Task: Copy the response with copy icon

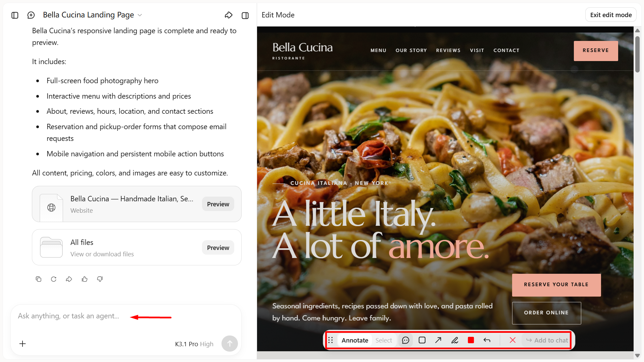Action: point(39,279)
